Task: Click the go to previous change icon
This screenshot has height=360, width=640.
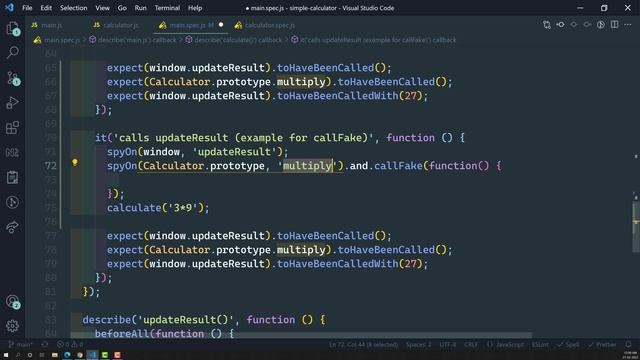Action: point(560,25)
